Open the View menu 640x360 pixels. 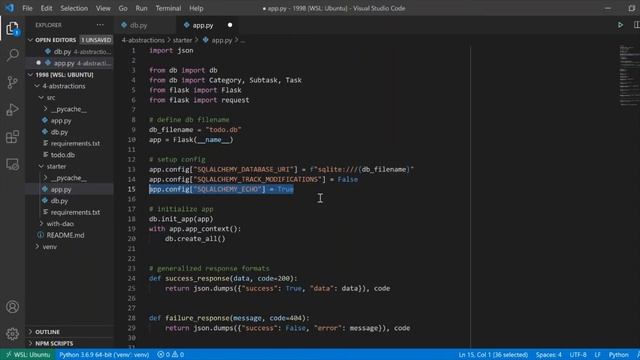click(103, 8)
